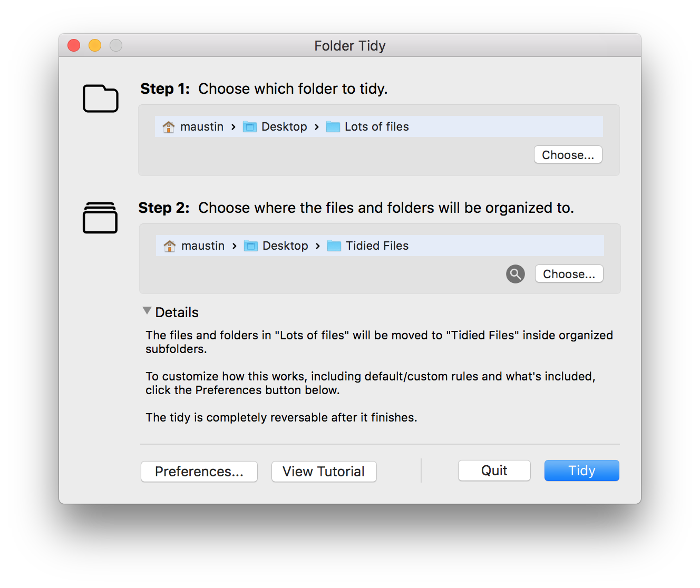Collapse the Details disclosure triangle
The width and height of the screenshot is (700, 588).
coord(147,311)
